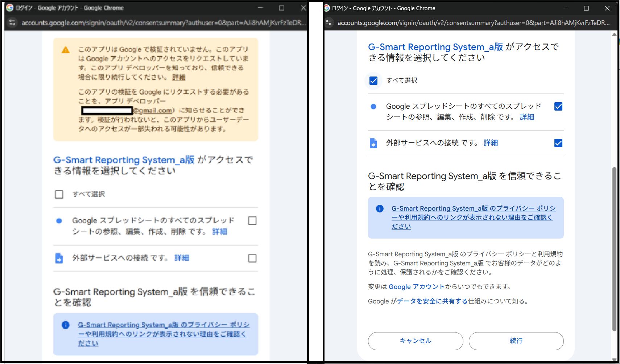Open the データを安全に共有する link
The width and height of the screenshot is (620, 364).
click(x=433, y=301)
